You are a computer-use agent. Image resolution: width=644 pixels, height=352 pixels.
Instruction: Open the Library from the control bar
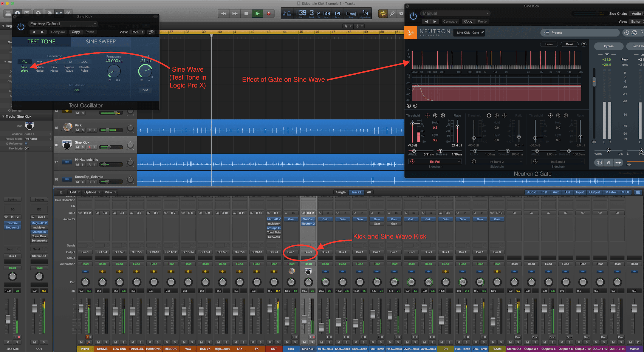point(8,13)
